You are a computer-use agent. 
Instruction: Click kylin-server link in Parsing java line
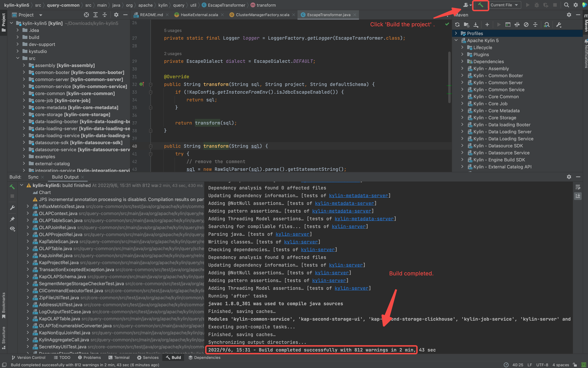click(x=292, y=234)
